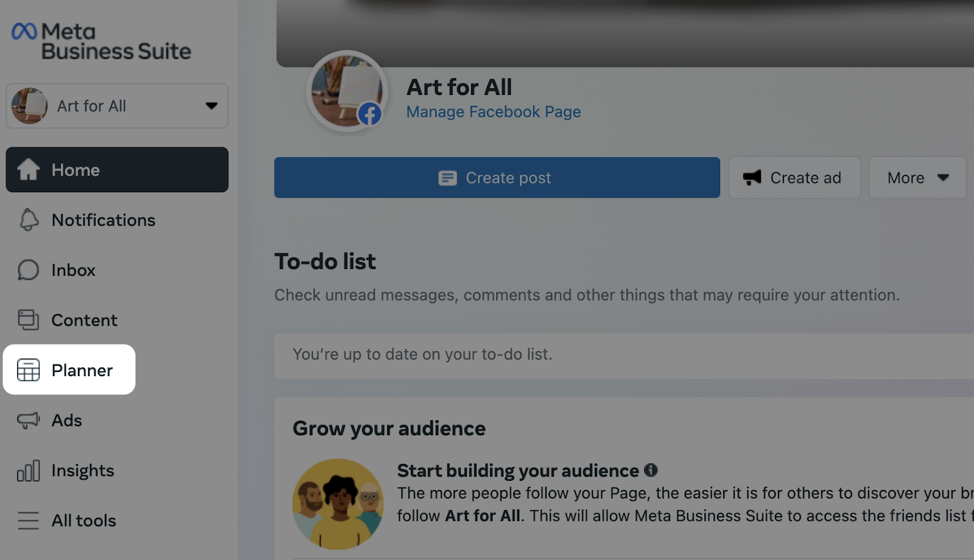Click the info icon next to Start building your audience
This screenshot has height=560, width=974.
[x=651, y=469]
